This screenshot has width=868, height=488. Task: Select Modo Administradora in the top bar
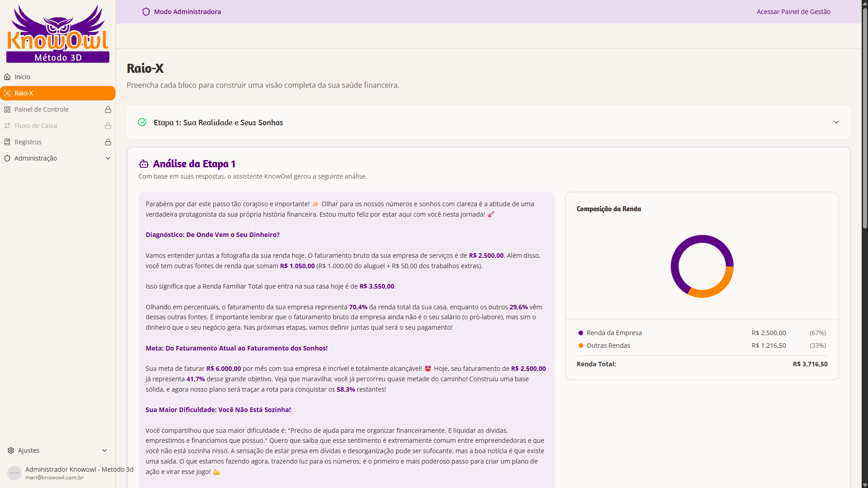point(187,11)
